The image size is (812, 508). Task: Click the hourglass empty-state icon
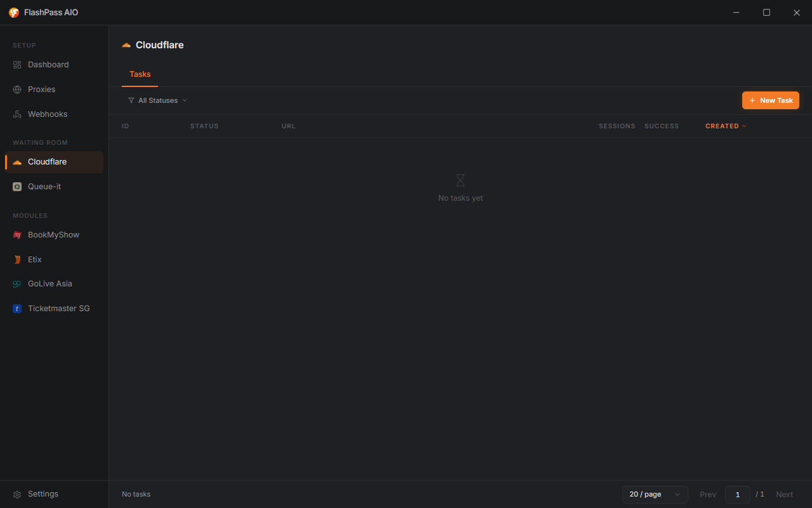(461, 180)
